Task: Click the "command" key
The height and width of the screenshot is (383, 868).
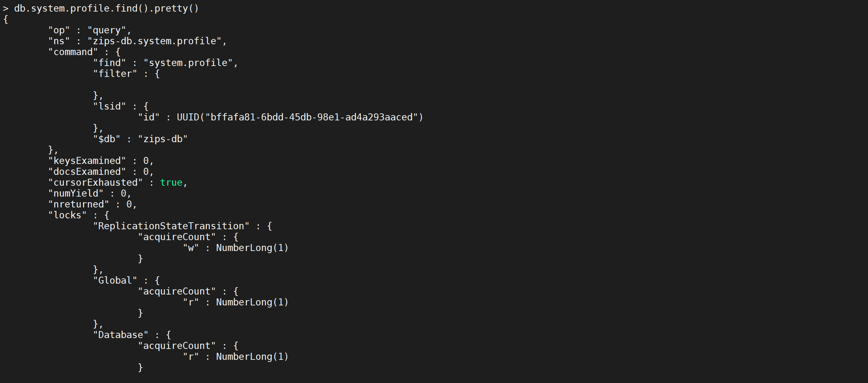Action: tap(73, 52)
